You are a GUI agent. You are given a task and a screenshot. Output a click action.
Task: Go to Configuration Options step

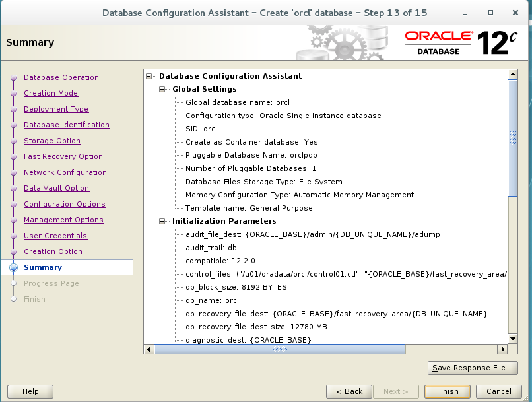tap(65, 204)
